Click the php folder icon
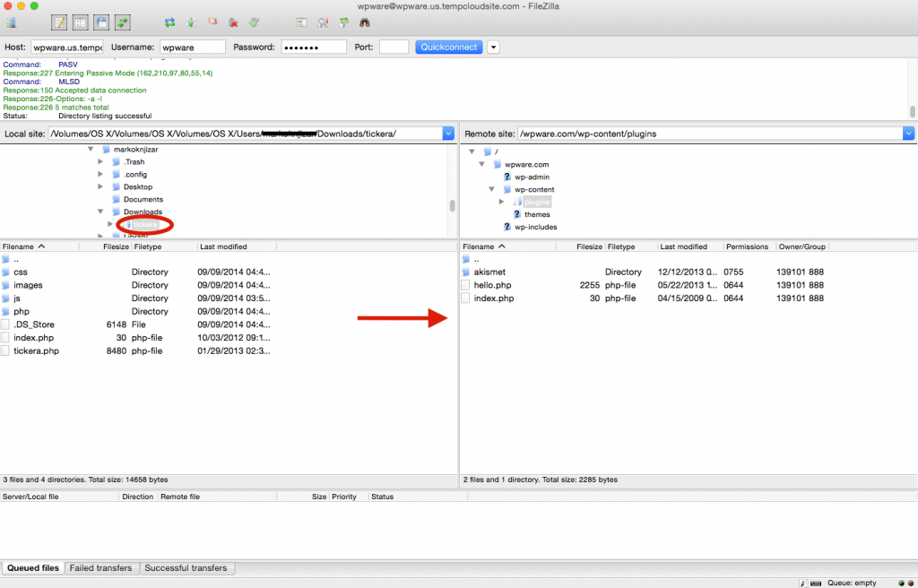 [6, 312]
